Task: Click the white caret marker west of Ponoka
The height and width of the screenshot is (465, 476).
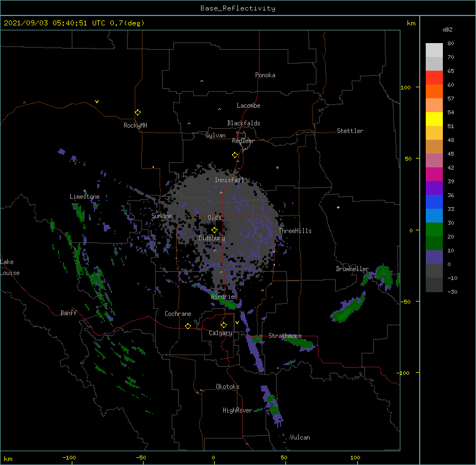Action: [202, 81]
